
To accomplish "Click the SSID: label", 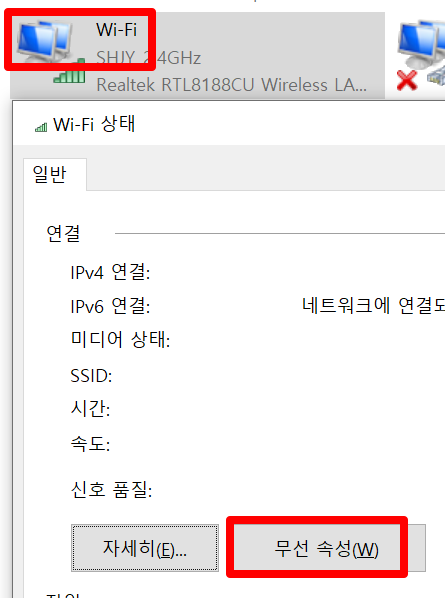I will click(92, 376).
